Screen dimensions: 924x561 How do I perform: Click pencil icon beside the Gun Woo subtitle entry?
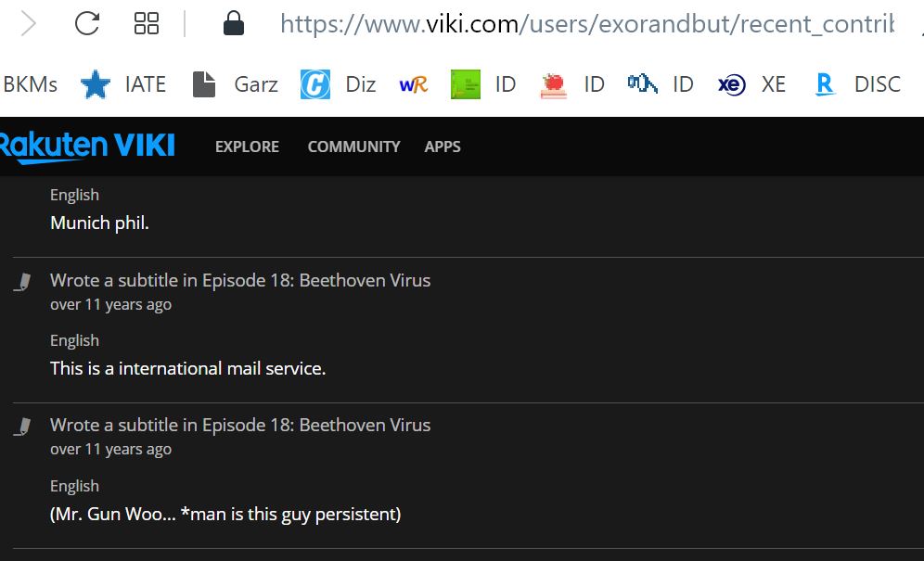pyautogui.click(x=22, y=427)
